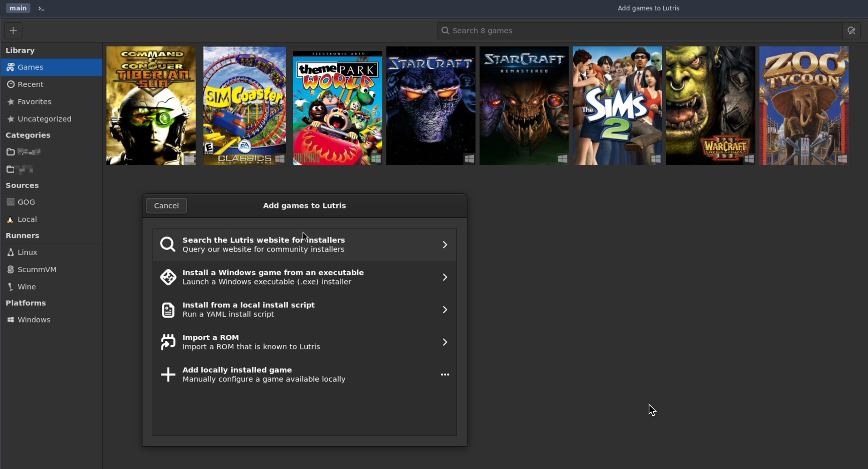Click the Windows logo icon in Platforms
The image size is (868, 469).
[10, 320]
